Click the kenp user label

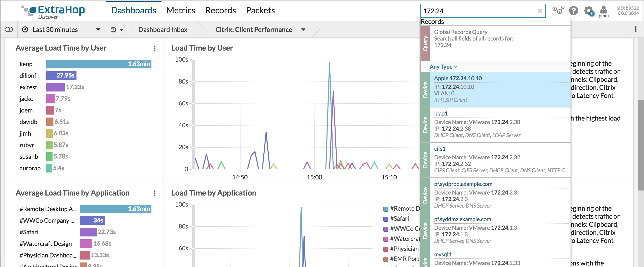[x=26, y=64]
